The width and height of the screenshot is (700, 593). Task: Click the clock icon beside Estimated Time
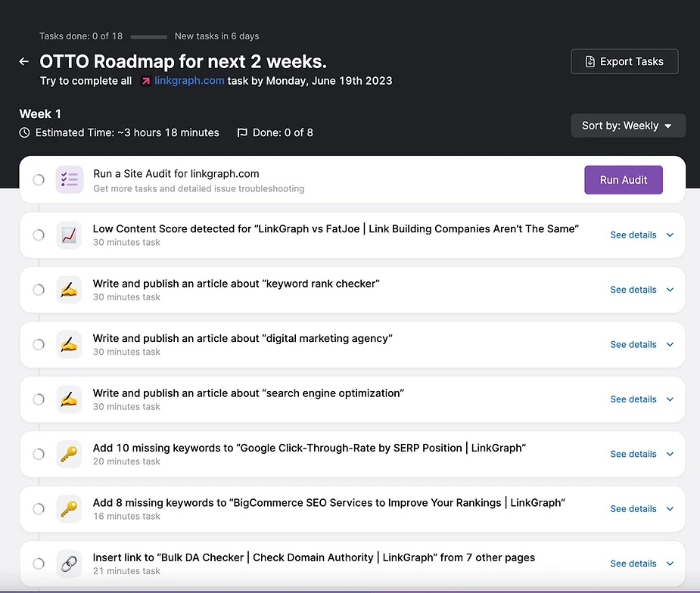coord(24,132)
